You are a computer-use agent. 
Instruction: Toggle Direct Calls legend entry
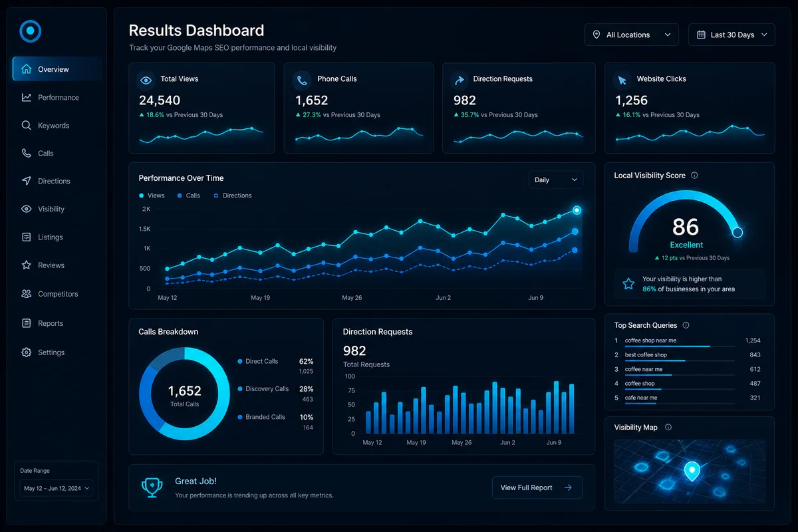258,361
